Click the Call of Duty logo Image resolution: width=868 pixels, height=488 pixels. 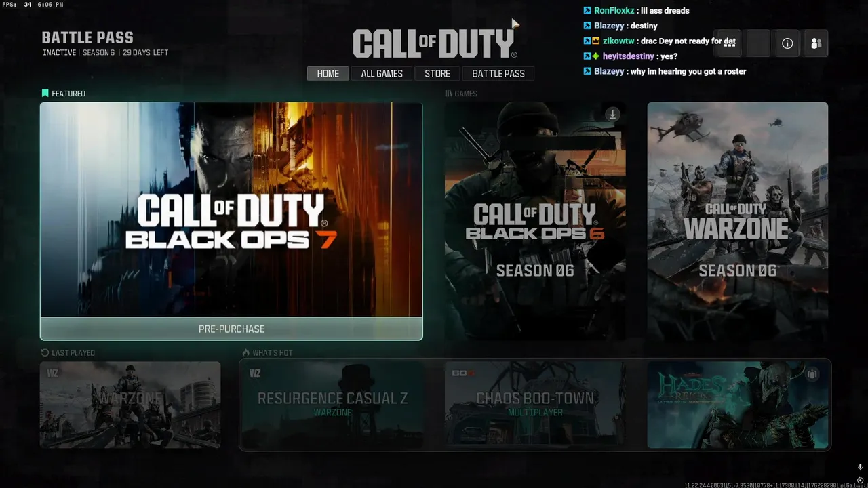(x=435, y=43)
